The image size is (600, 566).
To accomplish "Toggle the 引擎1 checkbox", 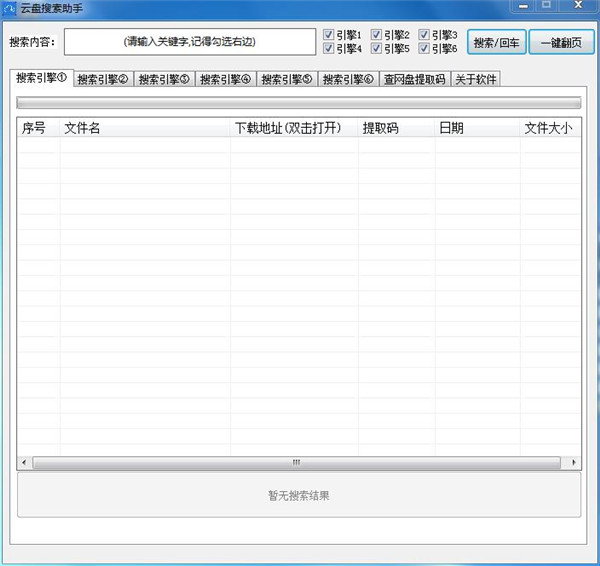I will pos(329,35).
